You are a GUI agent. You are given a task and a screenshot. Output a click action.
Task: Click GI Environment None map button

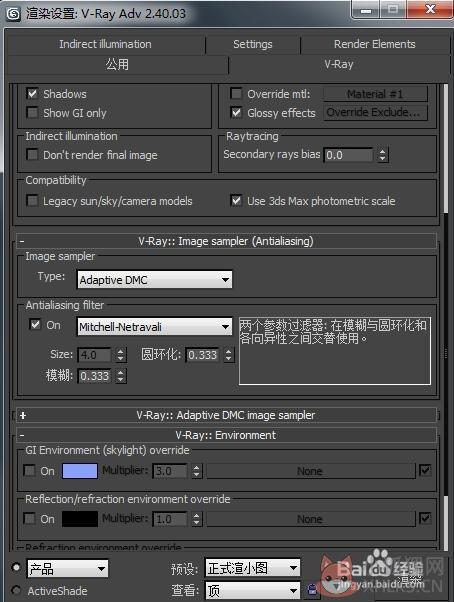pyautogui.click(x=311, y=471)
